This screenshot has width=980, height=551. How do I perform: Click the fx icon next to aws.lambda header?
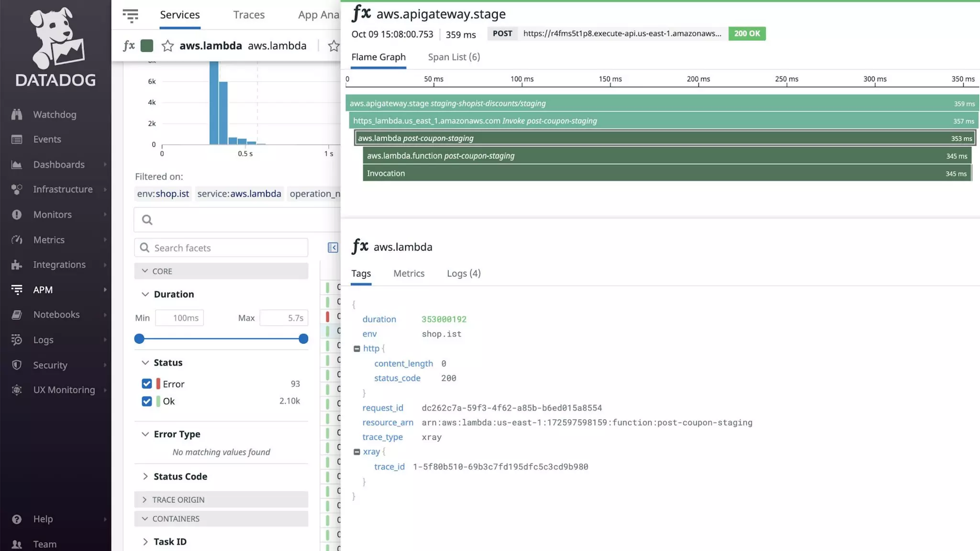(x=129, y=45)
